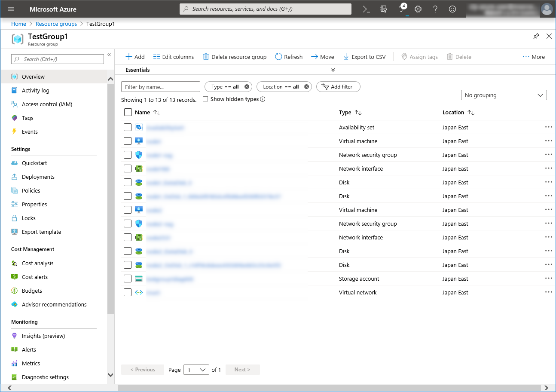Tick the select-all checkbox beside Name
The image size is (556, 392).
tap(128, 113)
